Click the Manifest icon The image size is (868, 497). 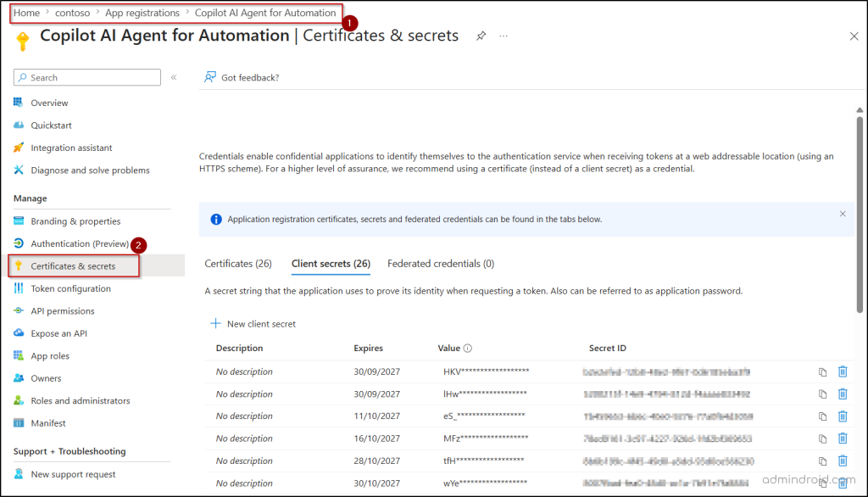(x=19, y=422)
